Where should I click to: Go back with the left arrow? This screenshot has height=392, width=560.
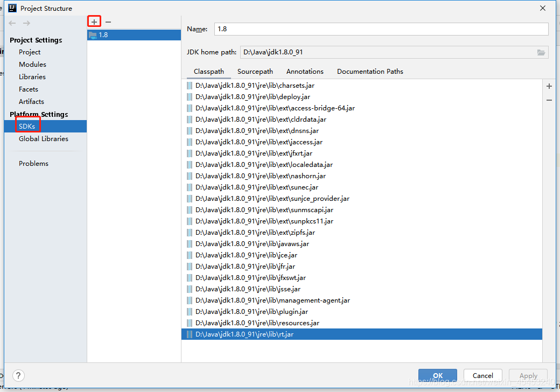12,23
